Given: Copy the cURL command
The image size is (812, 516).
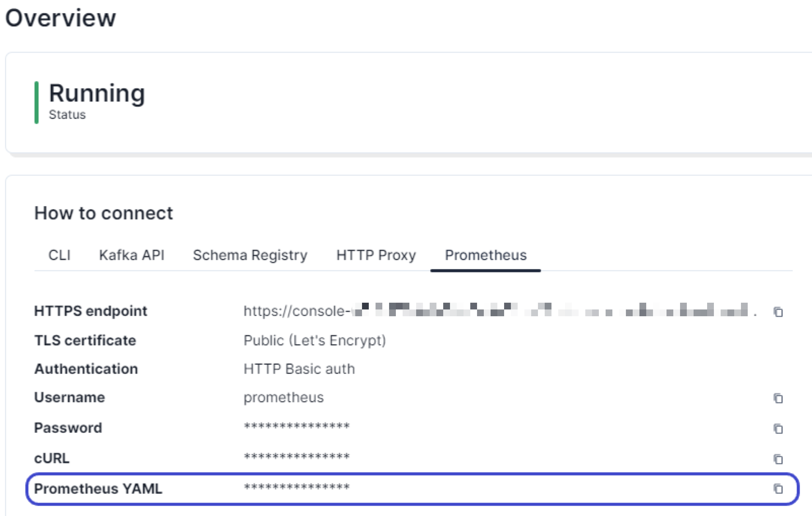Looking at the screenshot, I should 778,459.
